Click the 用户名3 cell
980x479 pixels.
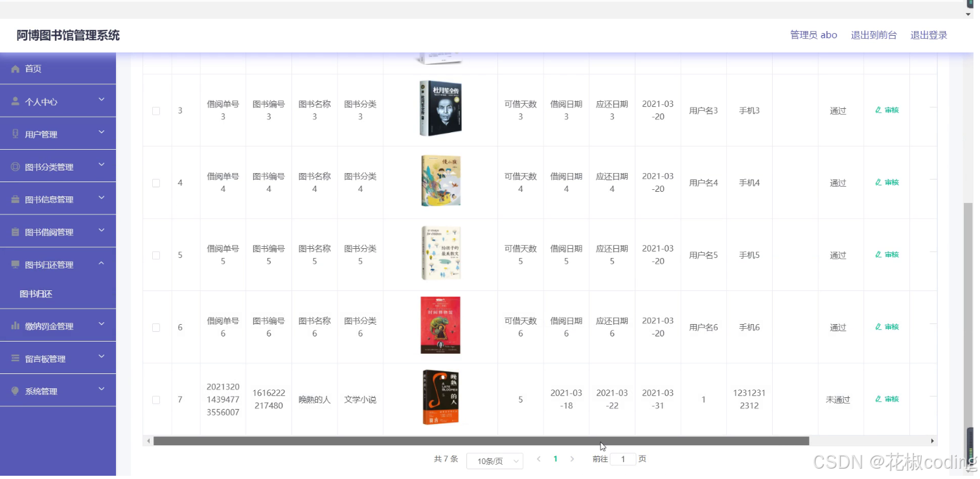point(703,111)
